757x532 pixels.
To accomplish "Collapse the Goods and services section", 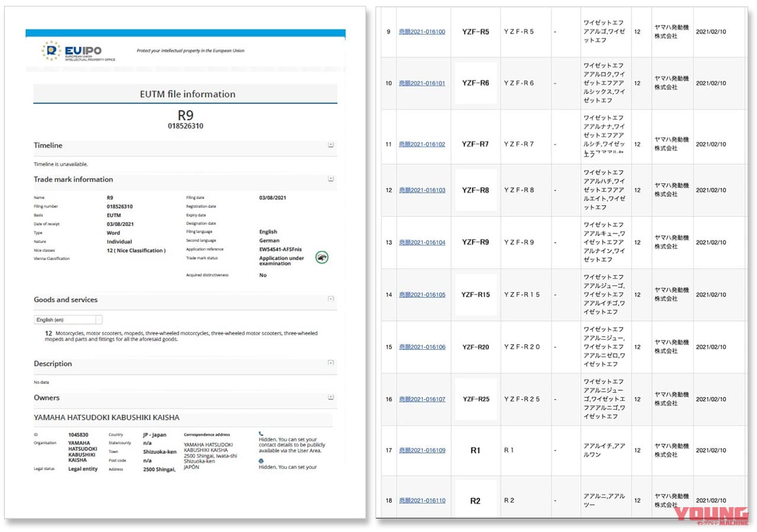I will point(331,299).
